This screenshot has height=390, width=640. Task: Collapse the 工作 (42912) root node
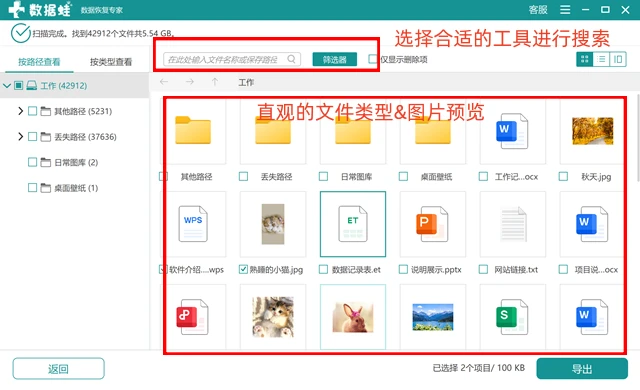(x=7, y=86)
